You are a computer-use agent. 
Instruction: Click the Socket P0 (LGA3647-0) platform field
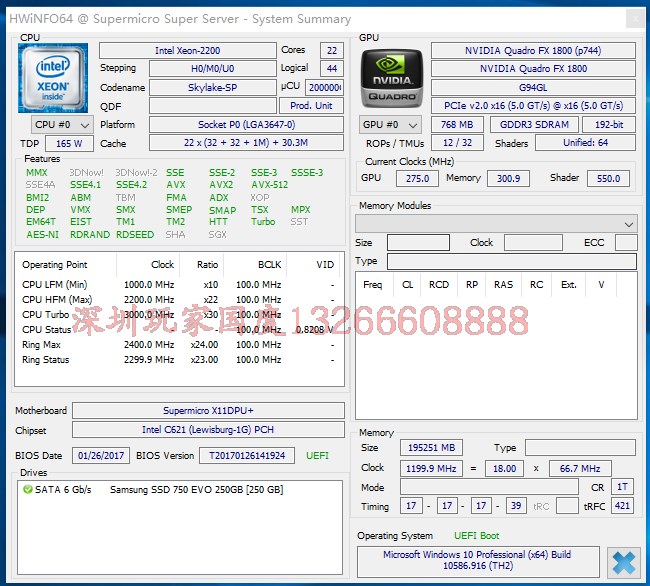point(246,124)
